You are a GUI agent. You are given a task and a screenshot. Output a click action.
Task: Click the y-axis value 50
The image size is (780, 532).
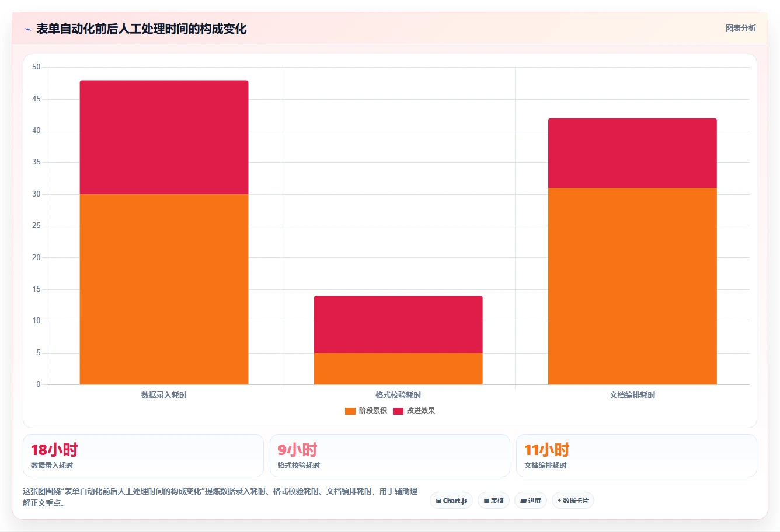click(37, 67)
